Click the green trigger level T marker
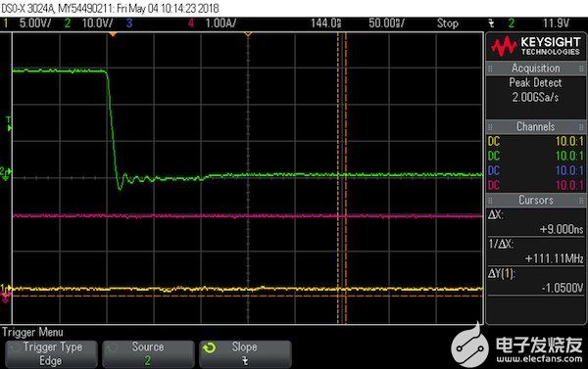This screenshot has height=369, width=588. (x=9, y=124)
